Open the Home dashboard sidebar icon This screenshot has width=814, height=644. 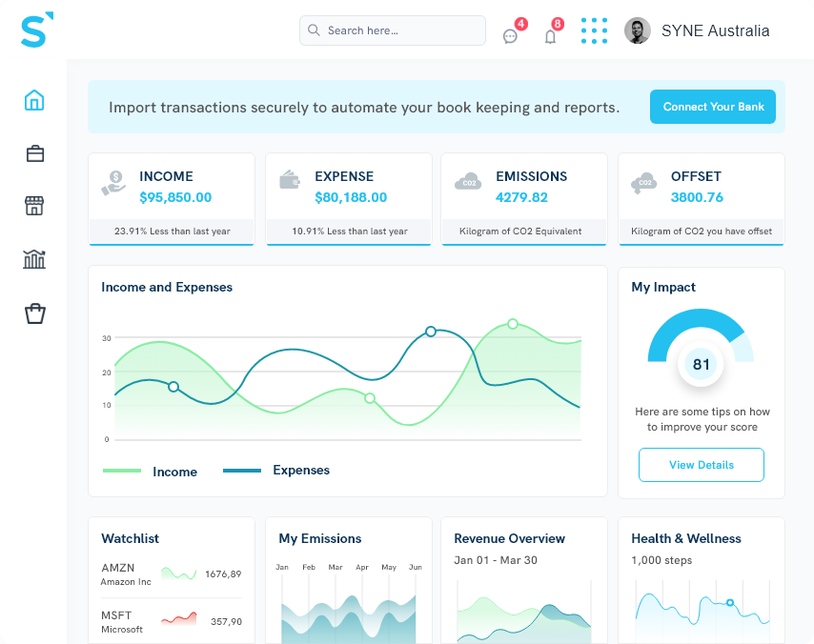click(x=35, y=100)
